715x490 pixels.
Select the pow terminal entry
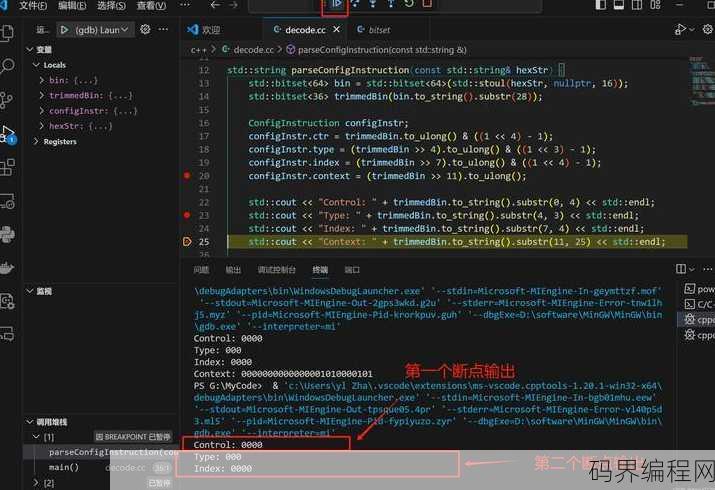tap(699, 289)
